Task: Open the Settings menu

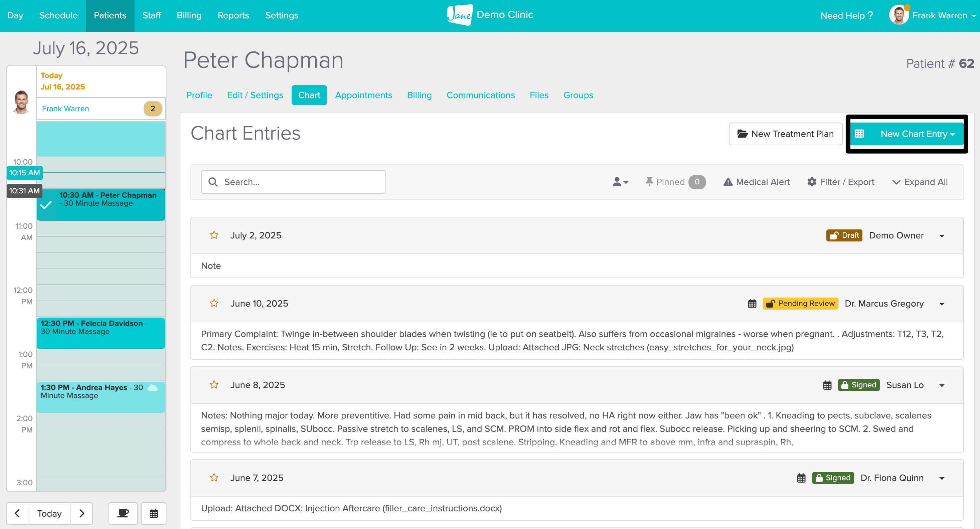Action: coord(282,16)
